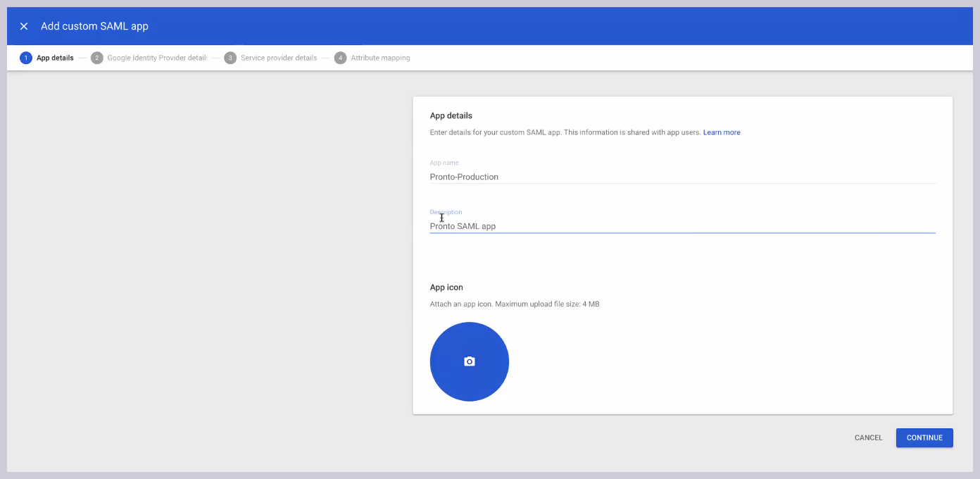Close the dialog with the X icon
Image resolution: width=980 pixels, height=479 pixels.
[x=23, y=26]
